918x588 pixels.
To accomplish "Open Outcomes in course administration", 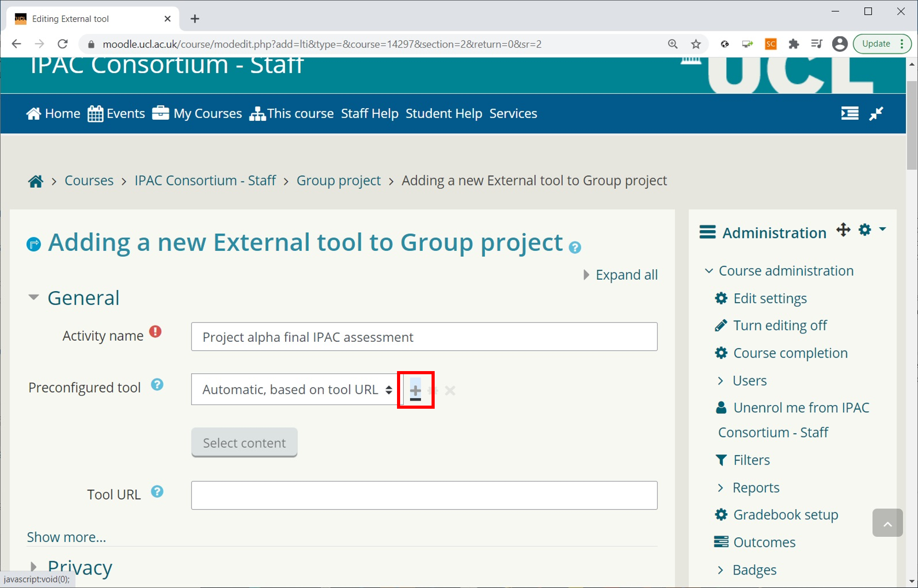I will coord(764,543).
